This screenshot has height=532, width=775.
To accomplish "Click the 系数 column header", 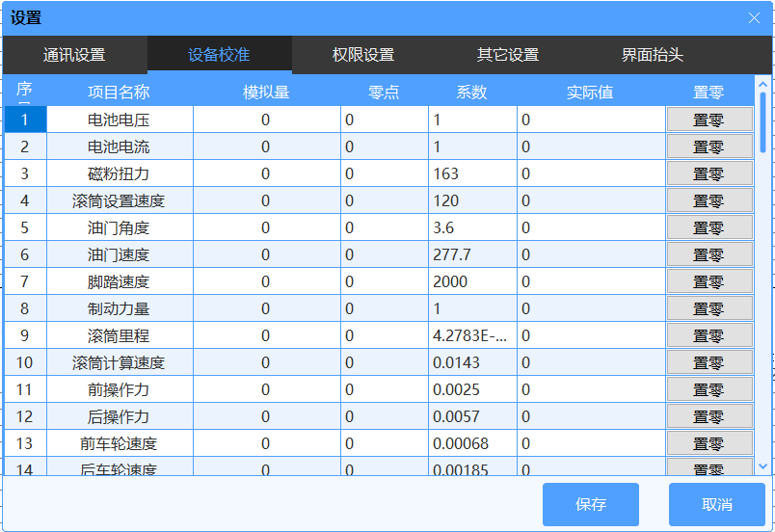I will pyautogui.click(x=471, y=93).
